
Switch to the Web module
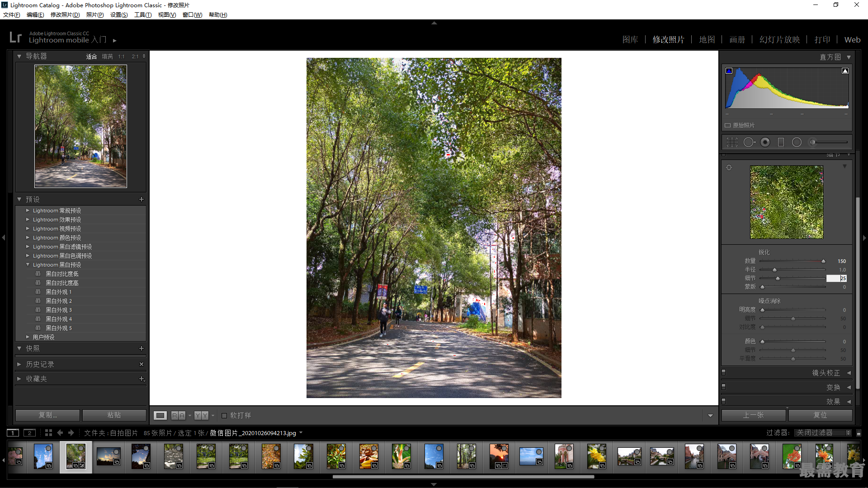pyautogui.click(x=852, y=40)
